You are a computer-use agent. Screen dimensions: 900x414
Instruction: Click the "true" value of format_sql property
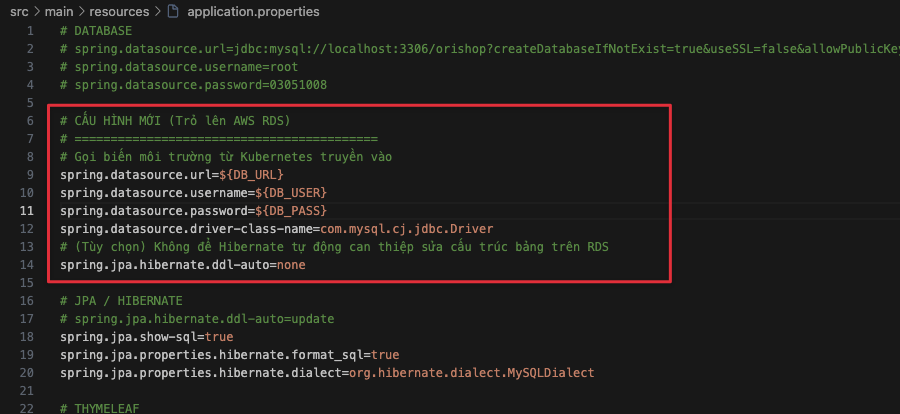coord(385,355)
